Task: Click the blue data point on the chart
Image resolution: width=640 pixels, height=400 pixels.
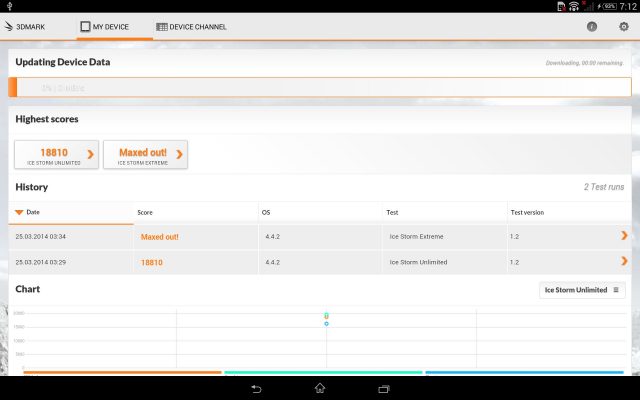Action: [327, 324]
